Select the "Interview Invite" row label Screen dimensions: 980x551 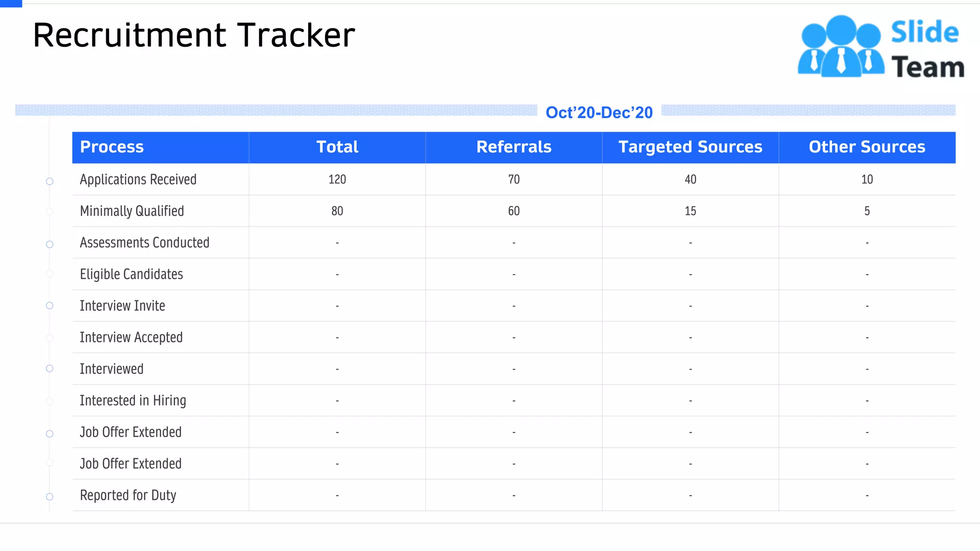click(x=122, y=306)
